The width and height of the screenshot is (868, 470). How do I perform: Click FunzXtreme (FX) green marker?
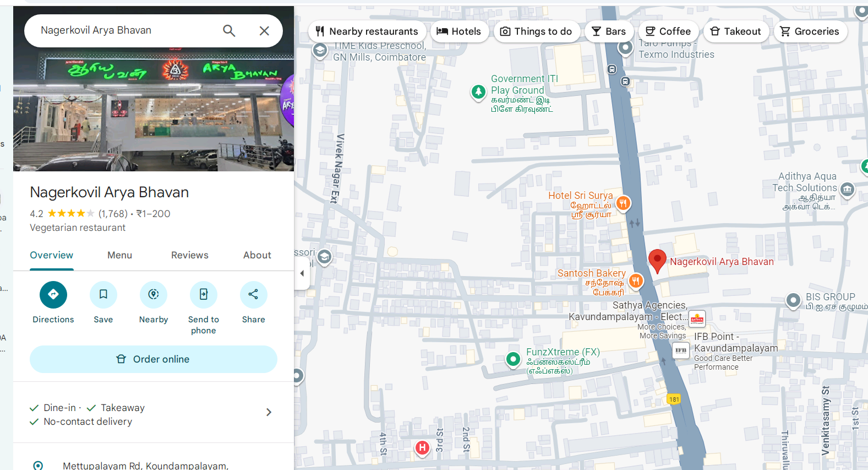click(x=513, y=359)
